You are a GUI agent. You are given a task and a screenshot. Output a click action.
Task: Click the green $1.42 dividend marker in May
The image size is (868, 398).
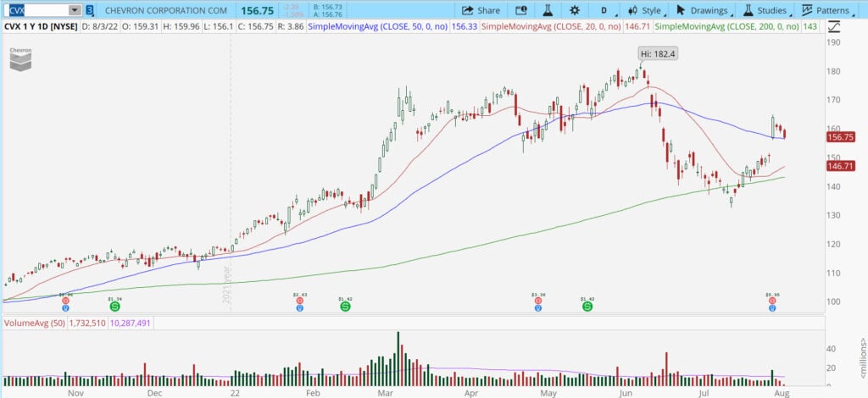pyautogui.click(x=587, y=305)
